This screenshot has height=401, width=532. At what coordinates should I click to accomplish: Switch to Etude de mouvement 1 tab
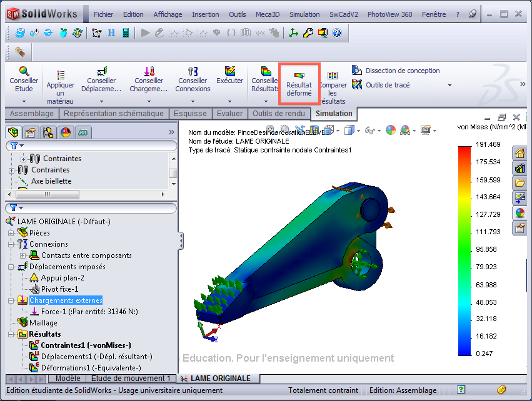131,379
